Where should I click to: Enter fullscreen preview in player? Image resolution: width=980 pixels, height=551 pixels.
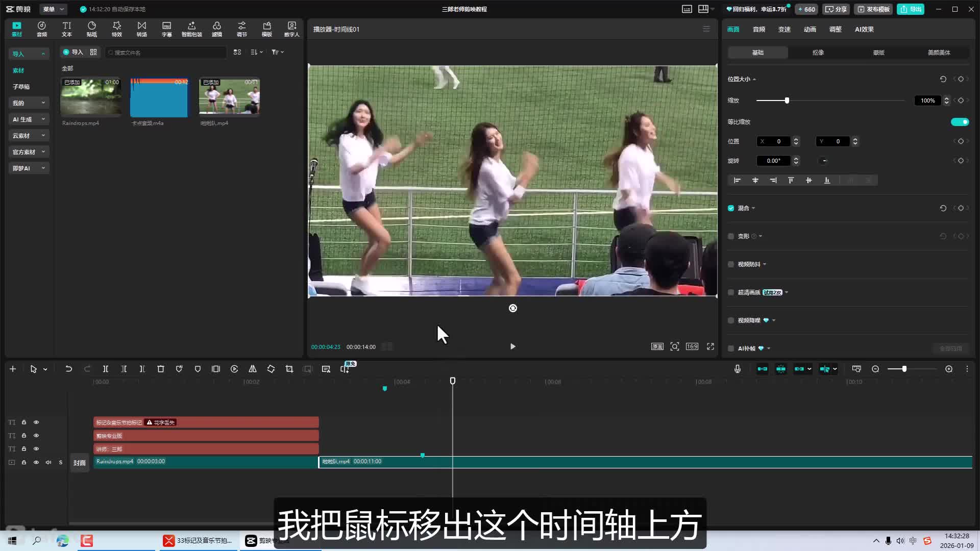coord(710,346)
